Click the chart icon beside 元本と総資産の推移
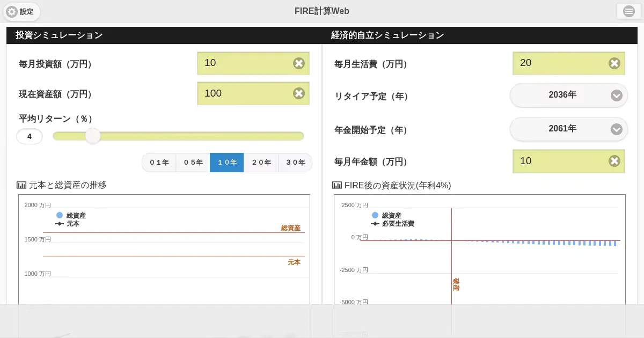 pyautogui.click(x=22, y=185)
